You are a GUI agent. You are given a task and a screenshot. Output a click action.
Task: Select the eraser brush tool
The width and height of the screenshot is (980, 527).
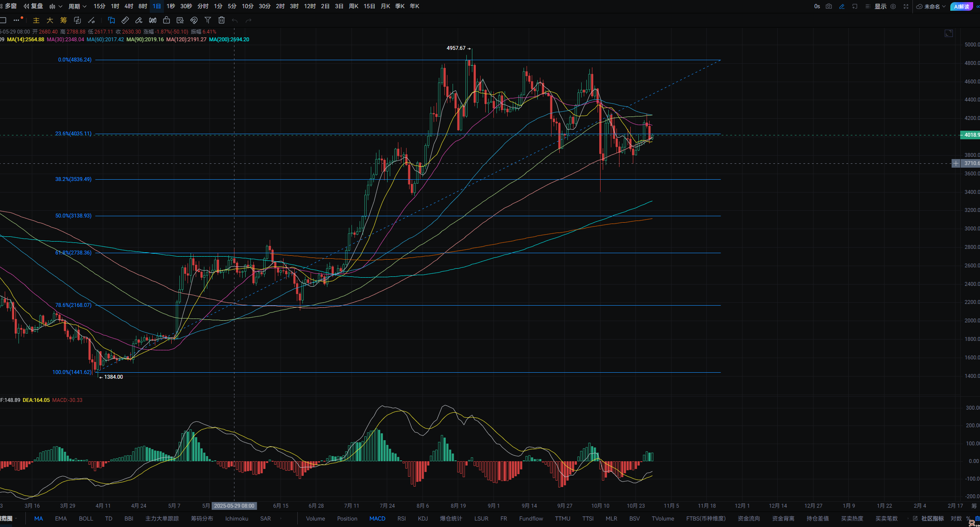(139, 20)
